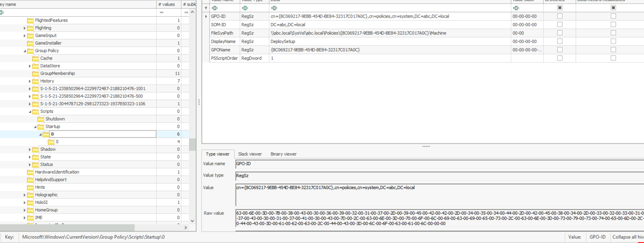Viewport: 644px width, 243px height.
Task: Toggle Is Deleted checkbox for GPO-ID row
Action: (560, 16)
